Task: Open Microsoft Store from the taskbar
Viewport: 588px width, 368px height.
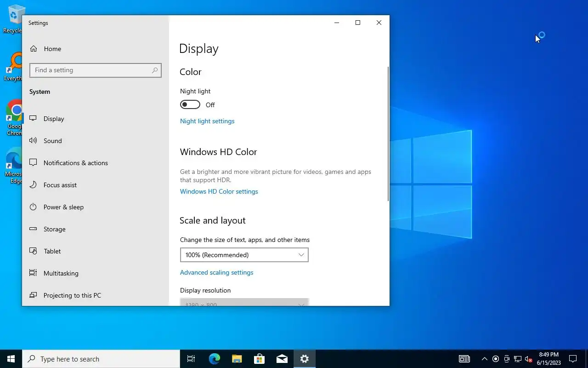Action: click(x=259, y=359)
